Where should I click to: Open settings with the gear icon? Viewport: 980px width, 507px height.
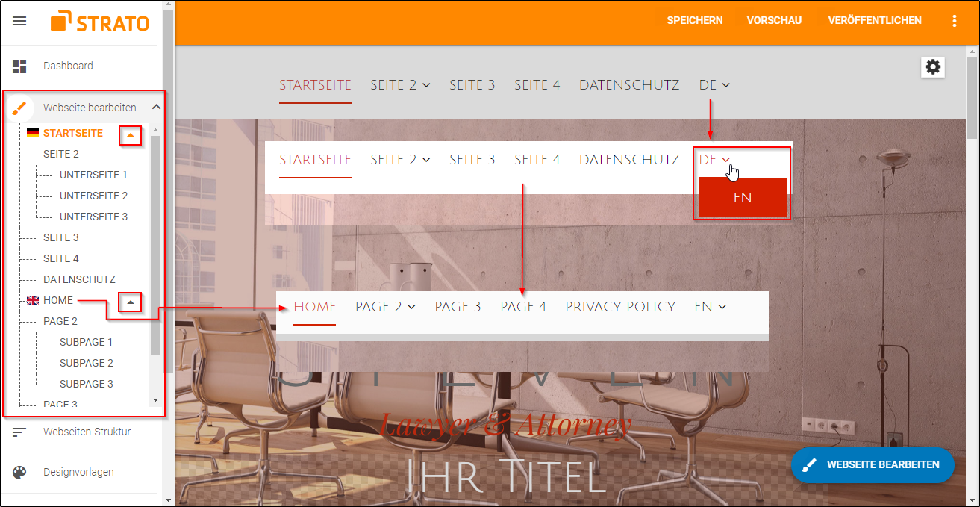click(x=933, y=67)
